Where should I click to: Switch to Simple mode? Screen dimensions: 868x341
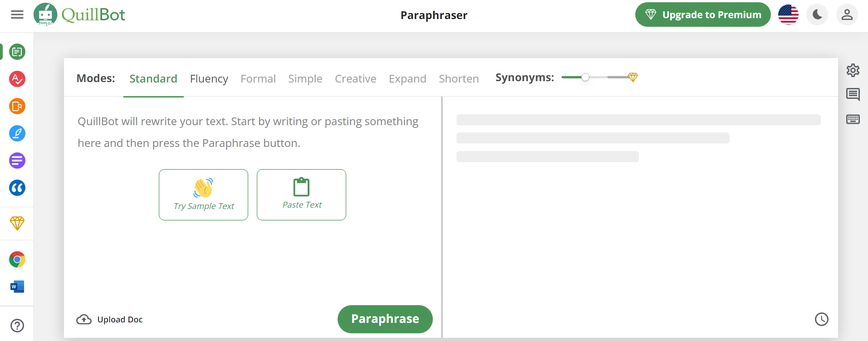click(x=305, y=78)
